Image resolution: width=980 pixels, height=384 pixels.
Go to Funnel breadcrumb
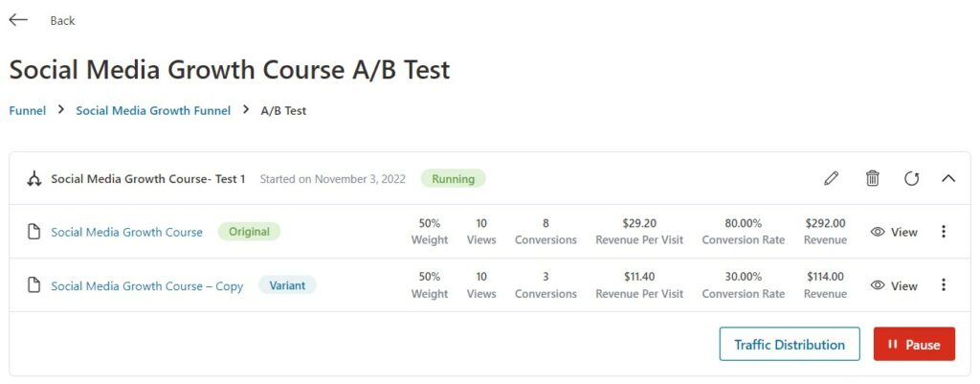click(28, 111)
